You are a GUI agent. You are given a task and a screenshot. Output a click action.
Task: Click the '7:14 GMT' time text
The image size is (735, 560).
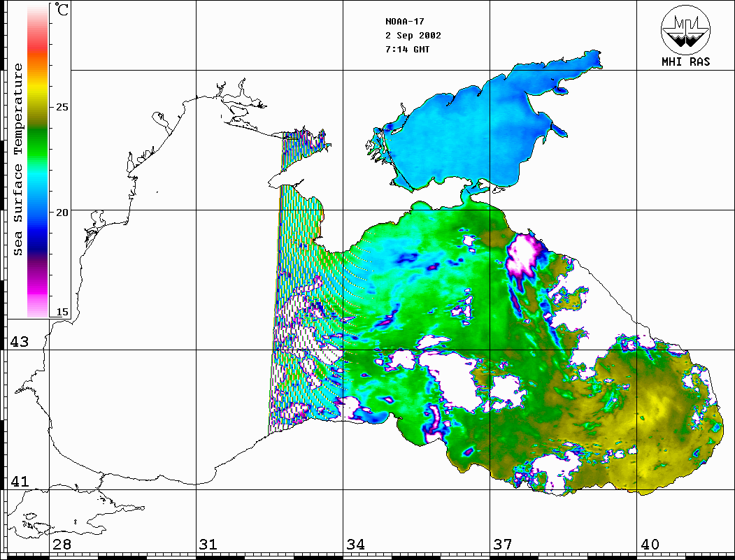pos(407,49)
